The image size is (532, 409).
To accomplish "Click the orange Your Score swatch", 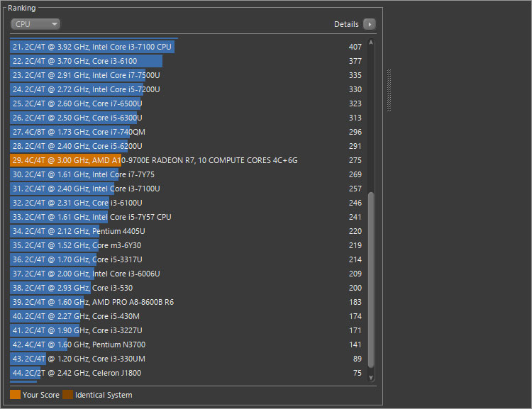I will click(15, 395).
